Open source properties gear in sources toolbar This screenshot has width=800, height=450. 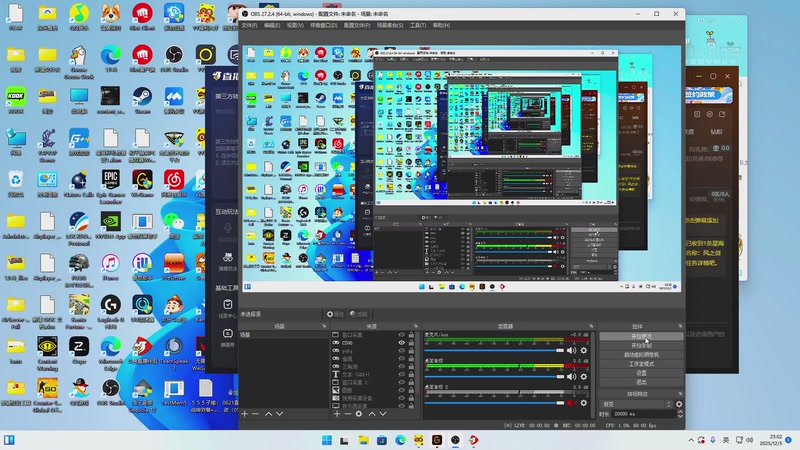coord(359,414)
